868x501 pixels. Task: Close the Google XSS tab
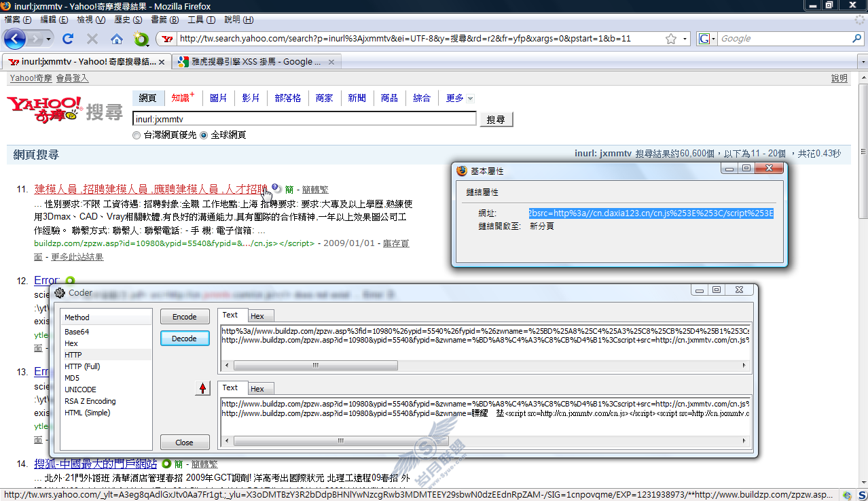coord(331,62)
